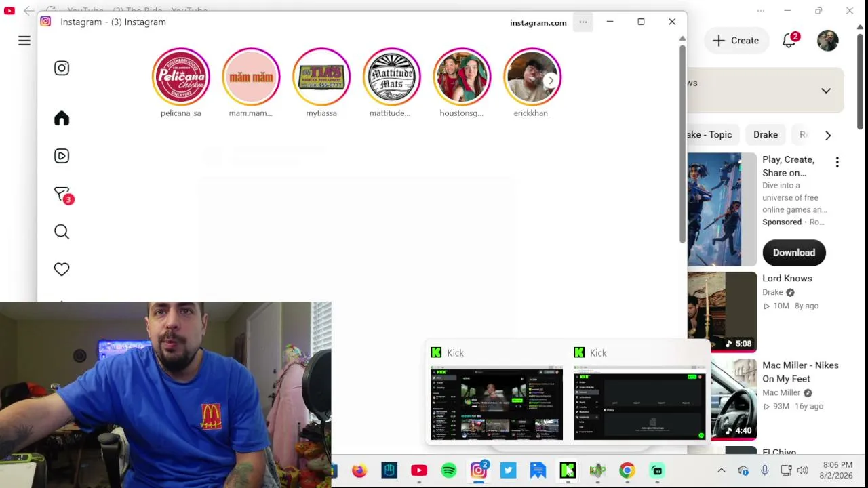
Task: Open the sponsored game ad thumbnail
Action: click(x=722, y=209)
